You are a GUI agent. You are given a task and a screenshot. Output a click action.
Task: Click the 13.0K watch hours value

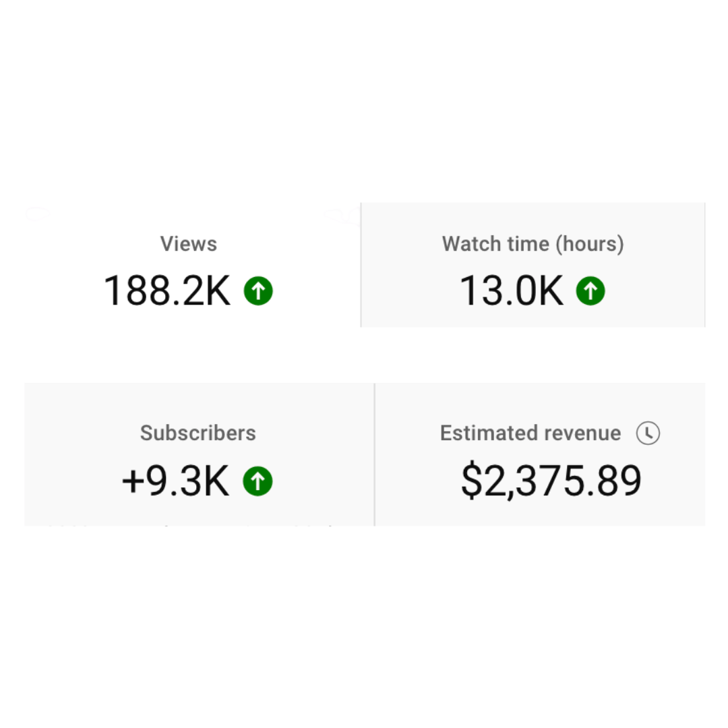[511, 291]
